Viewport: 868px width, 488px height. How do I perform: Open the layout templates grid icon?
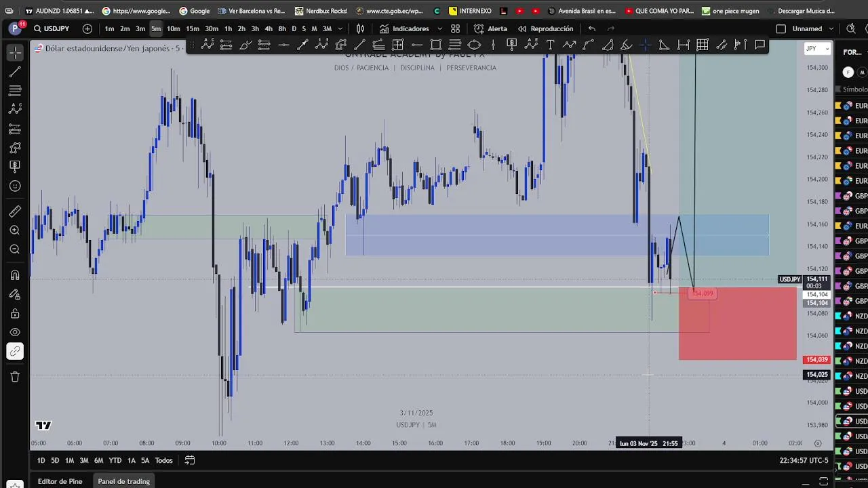(456, 28)
